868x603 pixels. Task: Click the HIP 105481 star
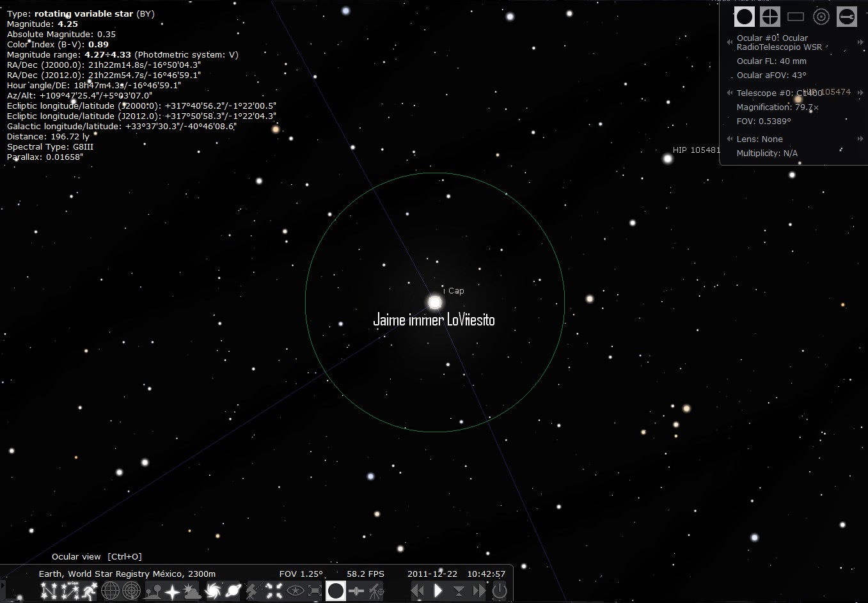click(x=668, y=159)
